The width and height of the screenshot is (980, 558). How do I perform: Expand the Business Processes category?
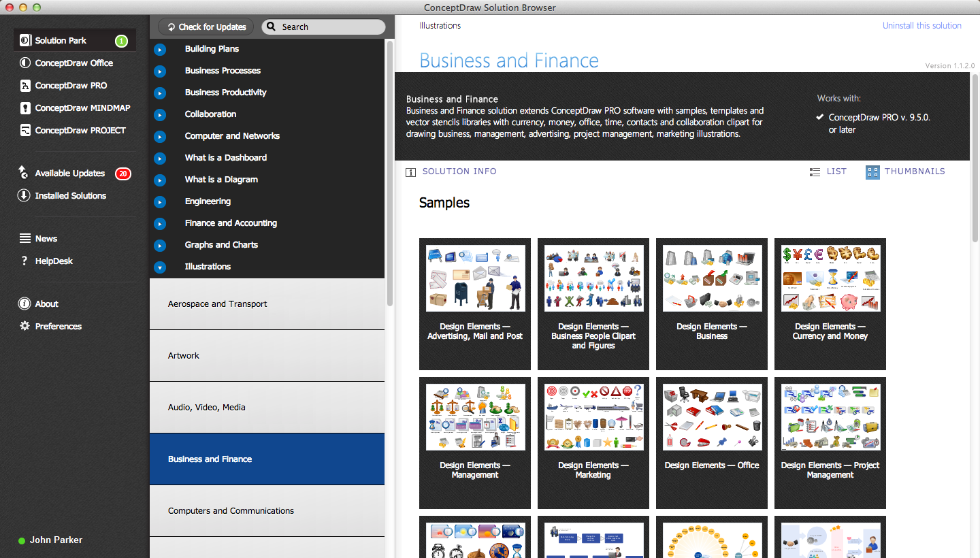click(x=160, y=71)
